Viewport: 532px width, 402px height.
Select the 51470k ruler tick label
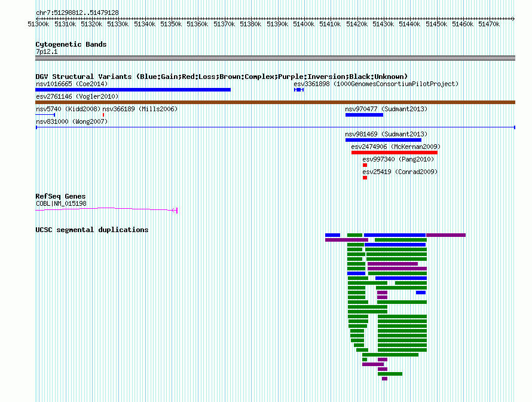[489, 24]
